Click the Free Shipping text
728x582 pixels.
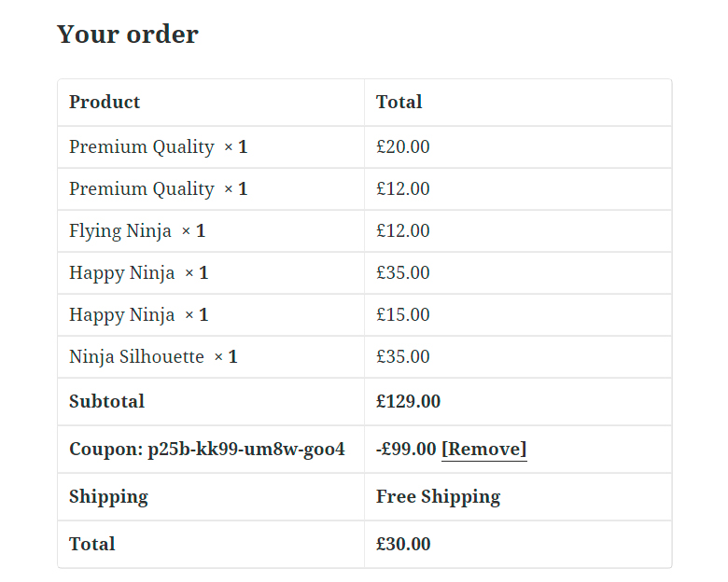tap(439, 497)
